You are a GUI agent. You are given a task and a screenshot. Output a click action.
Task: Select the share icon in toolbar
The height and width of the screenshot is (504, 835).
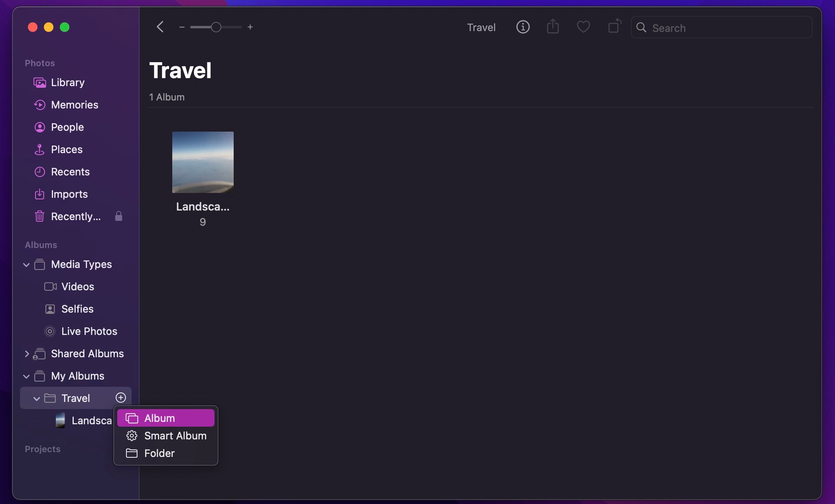click(x=553, y=27)
